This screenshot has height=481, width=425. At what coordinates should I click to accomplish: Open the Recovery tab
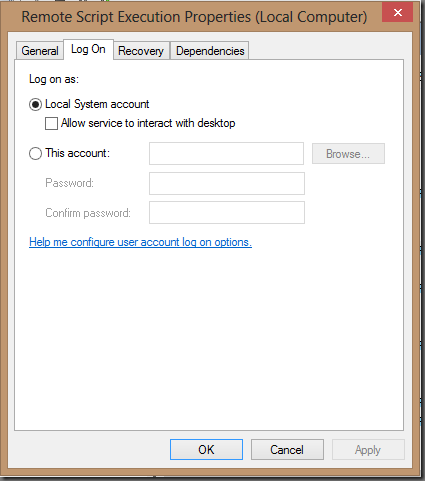pos(141,51)
